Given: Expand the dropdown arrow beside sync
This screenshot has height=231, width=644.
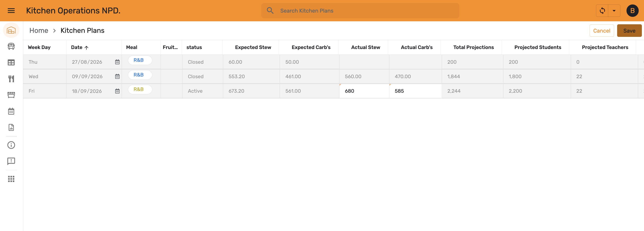Looking at the screenshot, I should (614, 11).
